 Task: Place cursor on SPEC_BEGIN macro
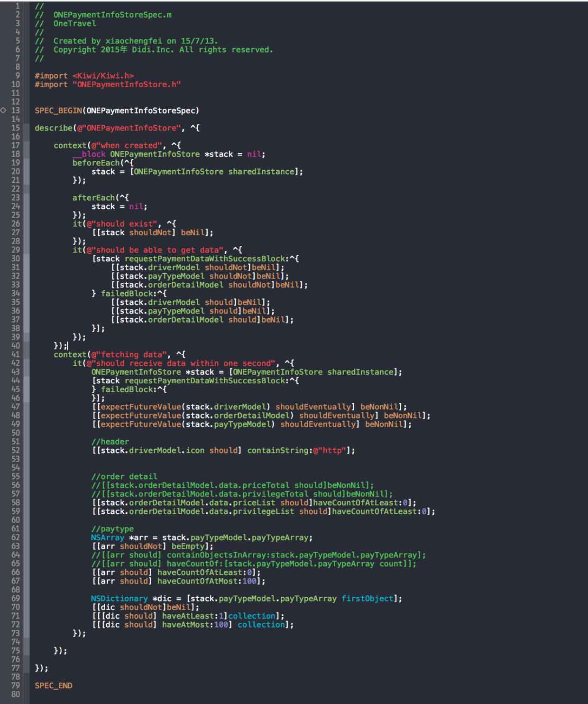point(58,111)
